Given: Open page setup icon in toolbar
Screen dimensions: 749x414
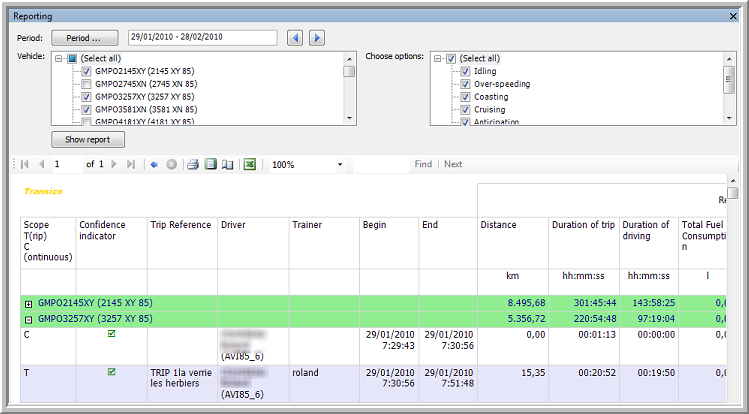Looking at the screenshot, I should [x=228, y=164].
